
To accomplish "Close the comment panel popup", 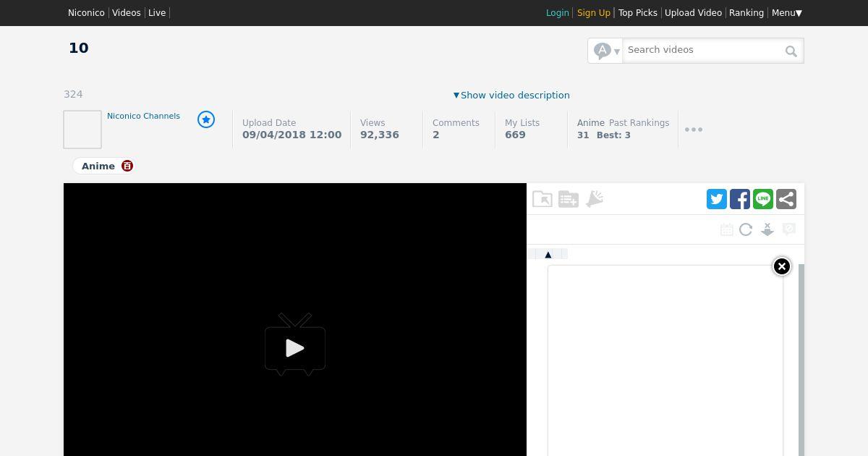I will coord(782,266).
